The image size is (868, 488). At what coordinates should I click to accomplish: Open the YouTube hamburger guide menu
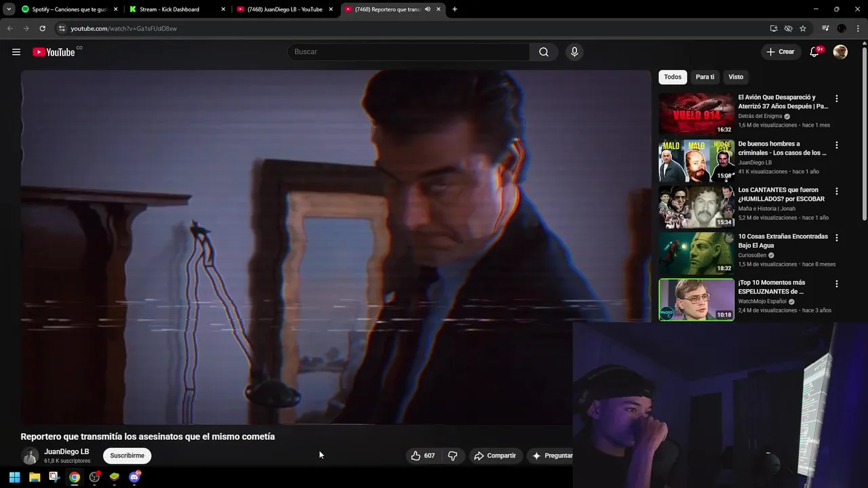point(16,52)
